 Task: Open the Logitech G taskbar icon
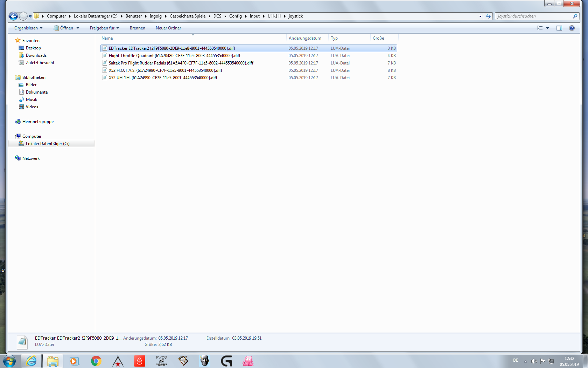(x=226, y=361)
